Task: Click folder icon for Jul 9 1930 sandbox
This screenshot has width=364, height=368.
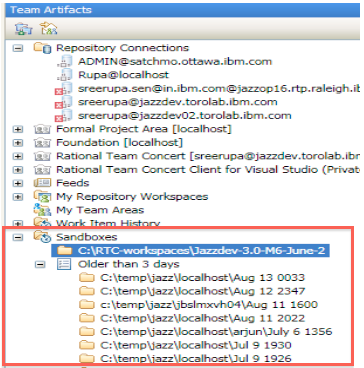Action: tap(87, 345)
